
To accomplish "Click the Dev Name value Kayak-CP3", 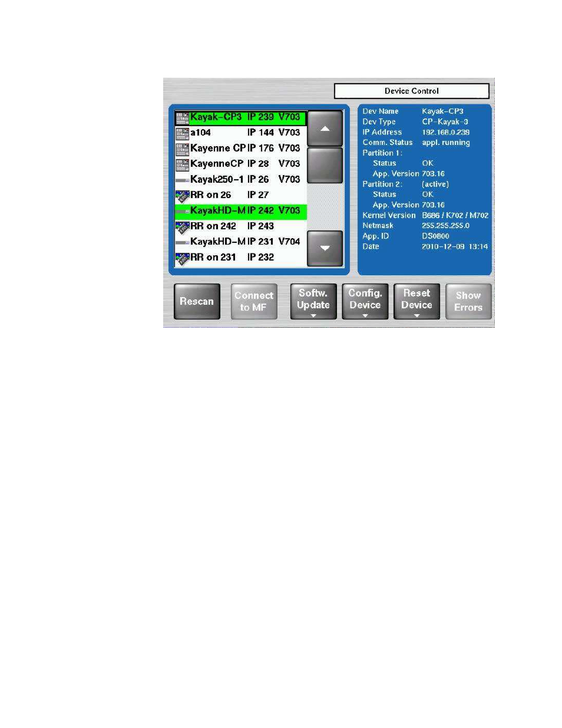I will (443, 111).
